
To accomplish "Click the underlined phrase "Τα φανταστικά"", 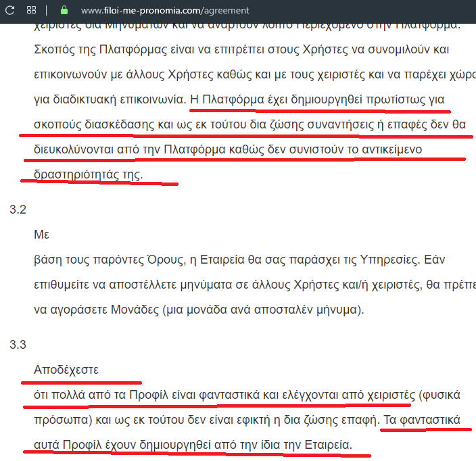I will (421, 420).
